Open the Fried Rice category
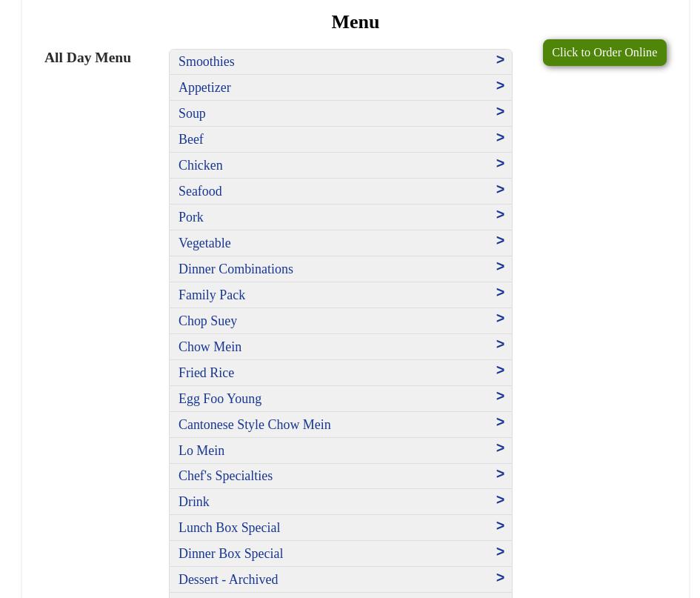The width and height of the screenshot is (700, 598). 206,373
